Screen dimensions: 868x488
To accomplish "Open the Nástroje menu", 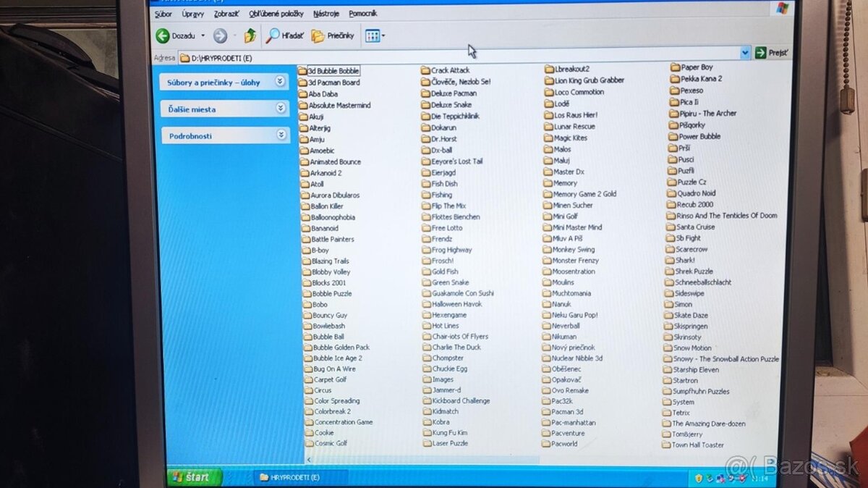I will pos(326,14).
